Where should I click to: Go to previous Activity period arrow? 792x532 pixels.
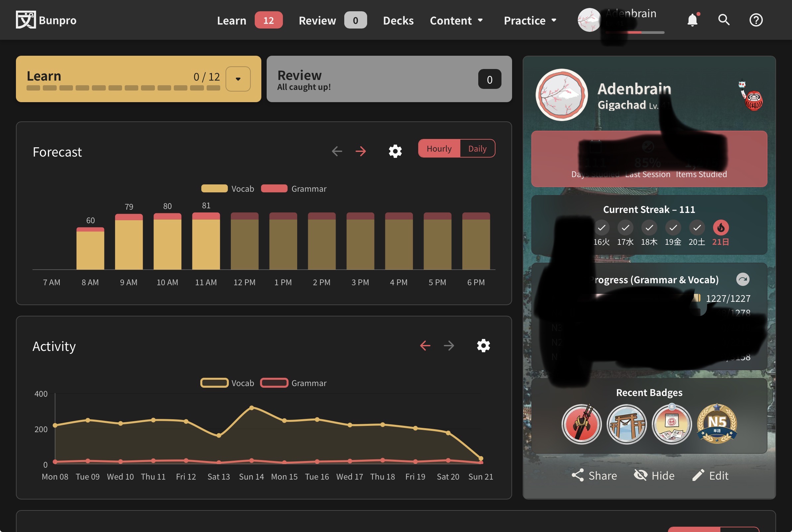pyautogui.click(x=425, y=345)
